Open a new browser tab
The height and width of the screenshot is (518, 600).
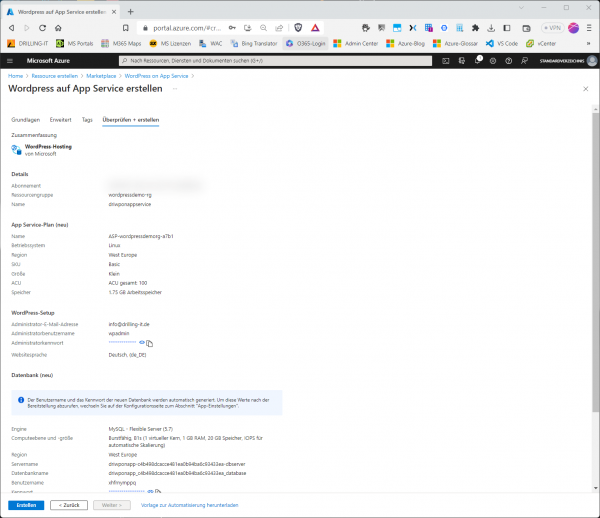(x=130, y=12)
